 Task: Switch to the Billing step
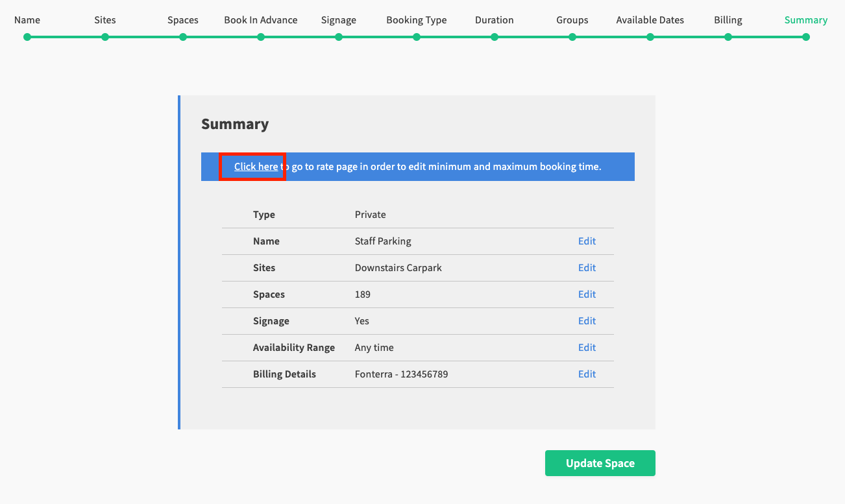[728, 20]
